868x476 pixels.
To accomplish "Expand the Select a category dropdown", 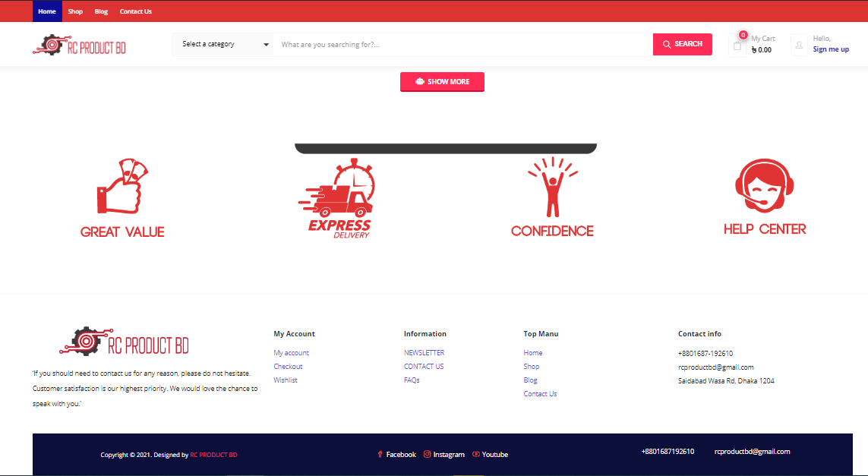I will 224,45.
